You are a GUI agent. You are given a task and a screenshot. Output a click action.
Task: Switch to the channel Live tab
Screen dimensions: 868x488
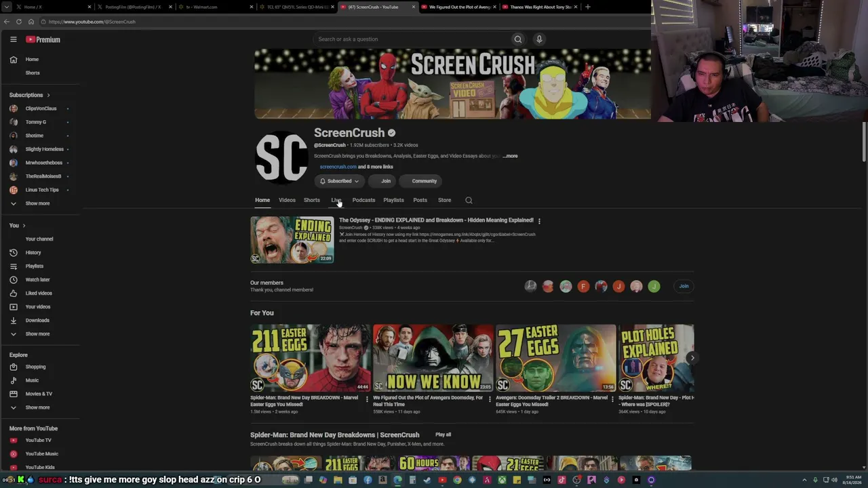(x=336, y=200)
